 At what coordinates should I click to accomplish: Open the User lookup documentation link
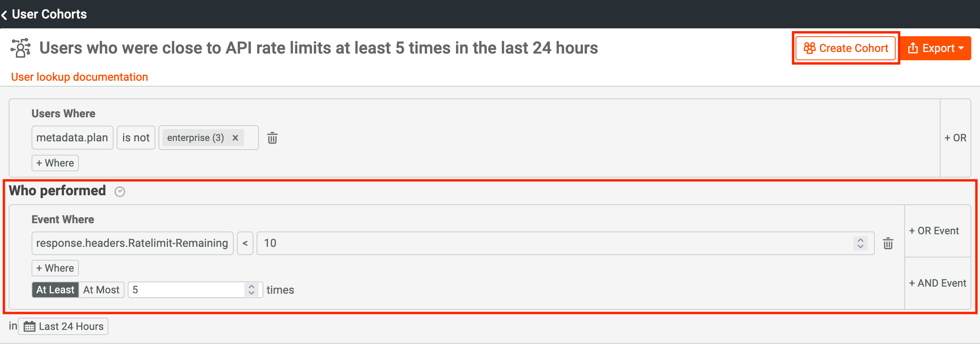[x=80, y=77]
